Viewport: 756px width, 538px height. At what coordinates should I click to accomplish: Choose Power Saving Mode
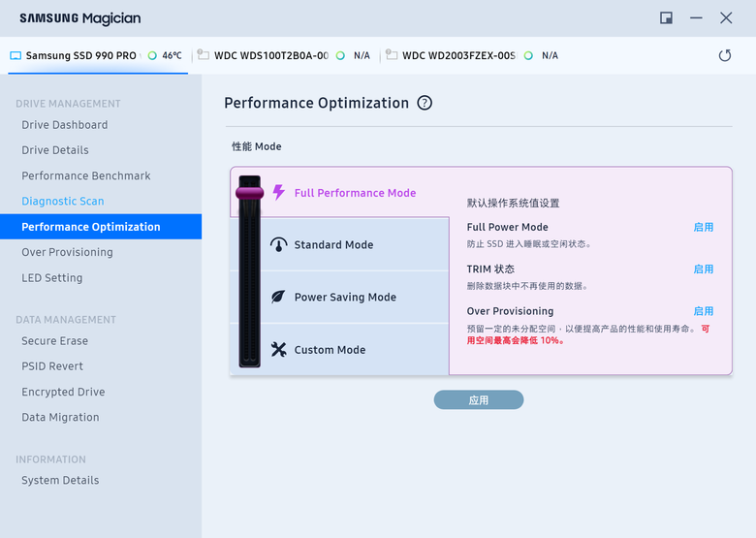(345, 297)
